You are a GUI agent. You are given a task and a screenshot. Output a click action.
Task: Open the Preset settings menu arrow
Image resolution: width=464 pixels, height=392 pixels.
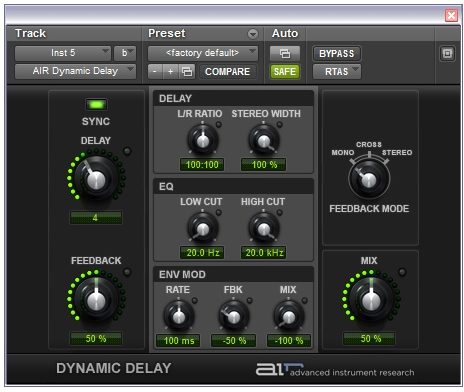[x=253, y=34]
